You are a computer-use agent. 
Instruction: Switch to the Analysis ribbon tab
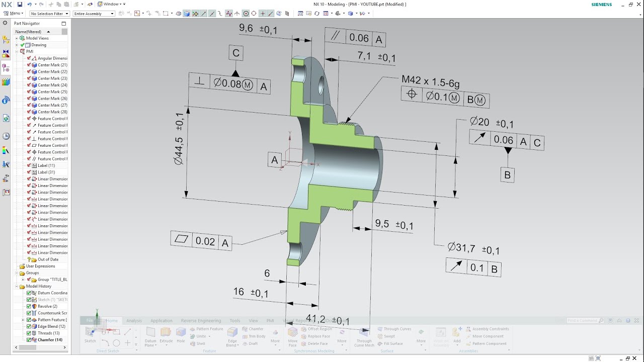click(134, 320)
